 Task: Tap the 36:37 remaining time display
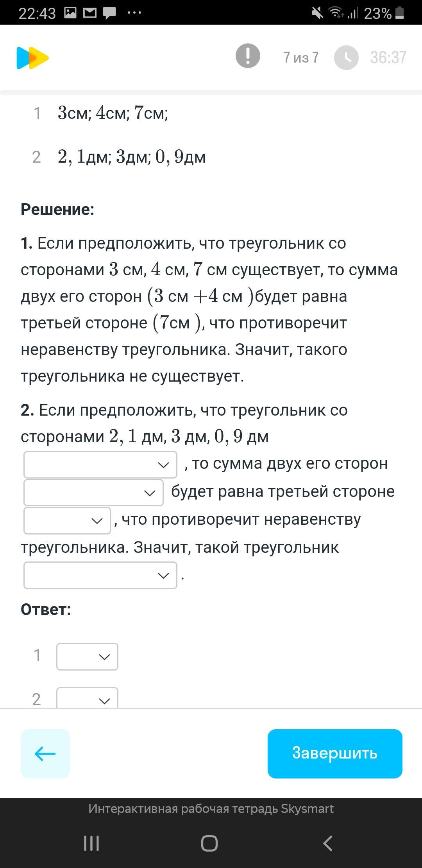(388, 57)
